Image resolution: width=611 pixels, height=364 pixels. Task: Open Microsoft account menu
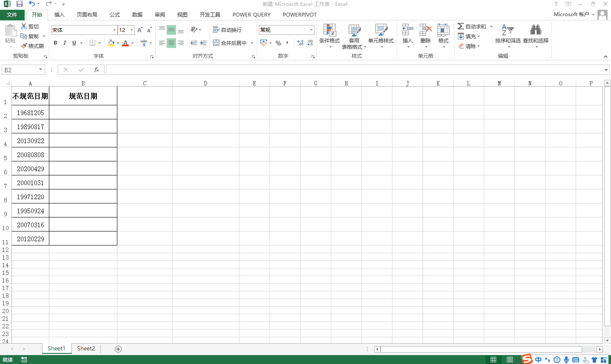pyautogui.click(x=574, y=14)
